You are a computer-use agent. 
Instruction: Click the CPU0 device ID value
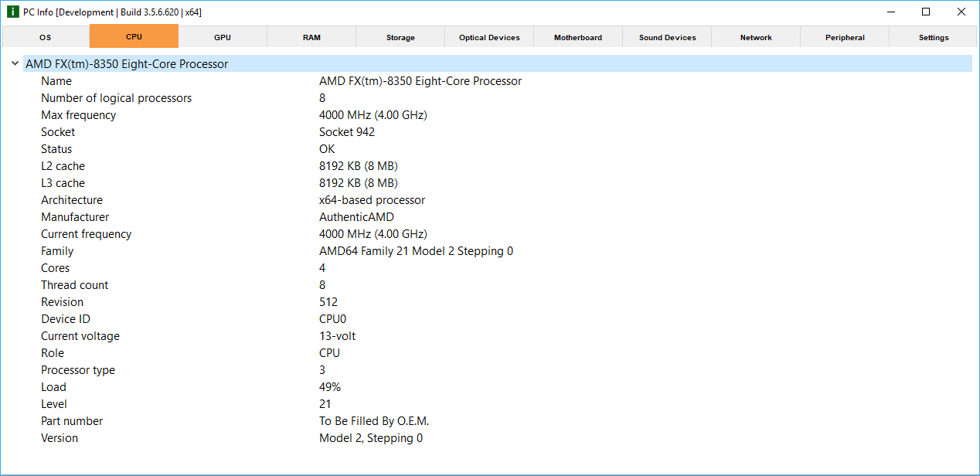pyautogui.click(x=334, y=319)
